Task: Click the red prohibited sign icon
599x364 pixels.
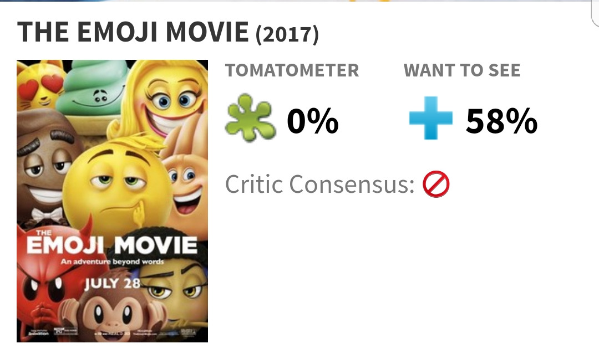Action: tap(436, 184)
